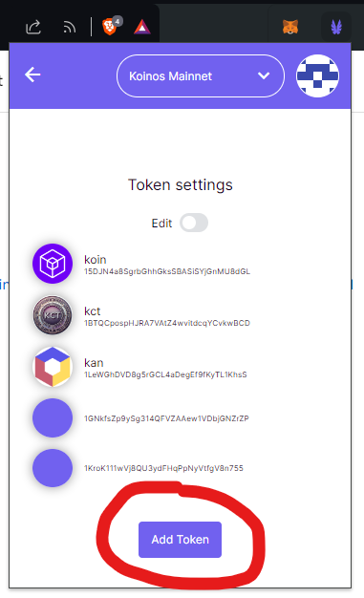Click the Brave Rewards triangle icon
The height and width of the screenshot is (598, 364).
(142, 27)
